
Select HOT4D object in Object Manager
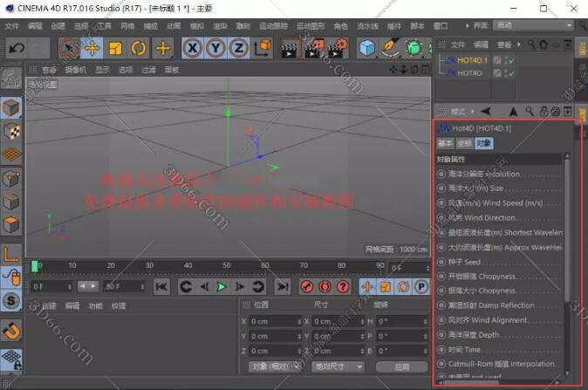(469, 73)
